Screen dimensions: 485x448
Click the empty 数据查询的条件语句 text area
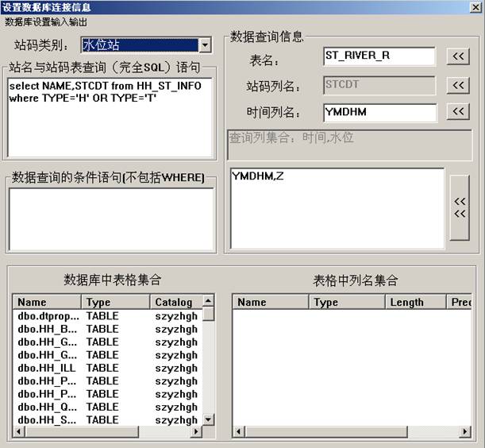(x=110, y=219)
